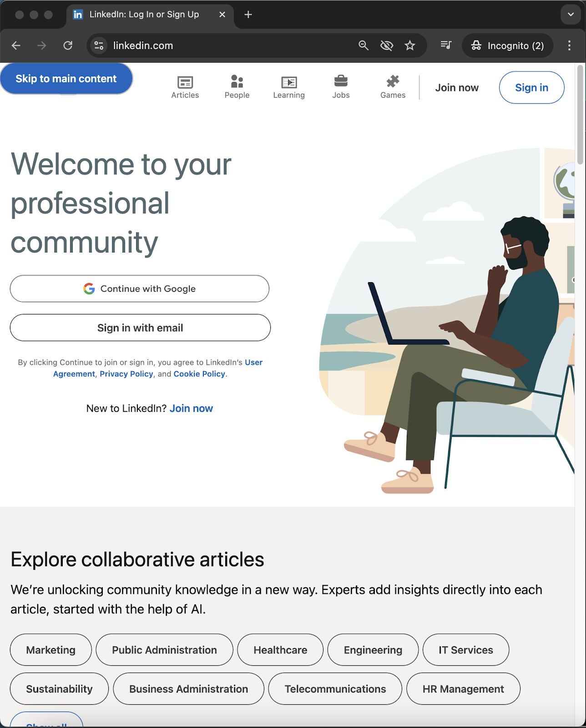Image resolution: width=586 pixels, height=728 pixels.
Task: Click Skip to main content button
Action: (66, 79)
